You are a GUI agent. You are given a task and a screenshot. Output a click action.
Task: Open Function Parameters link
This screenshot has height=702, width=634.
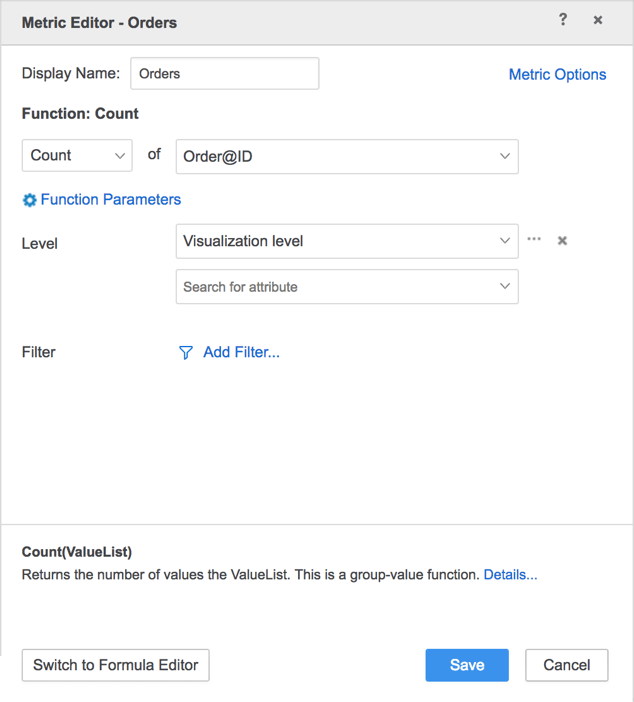[111, 200]
